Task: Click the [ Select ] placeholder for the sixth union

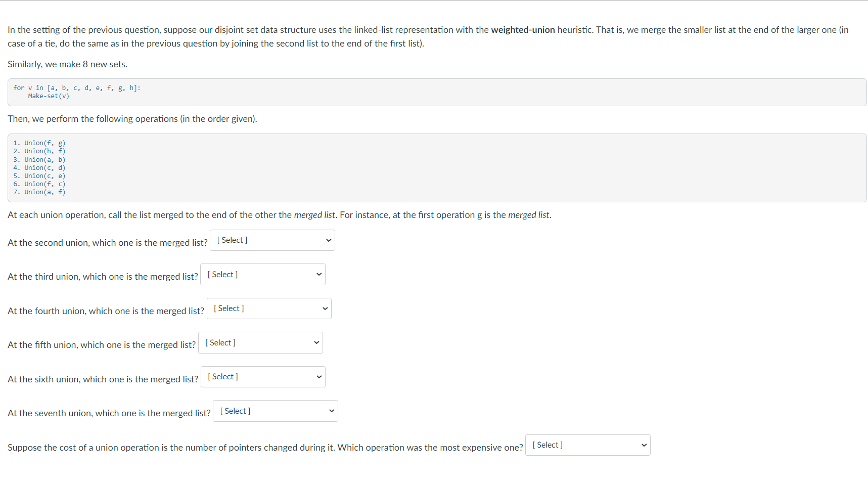Action: (222, 376)
